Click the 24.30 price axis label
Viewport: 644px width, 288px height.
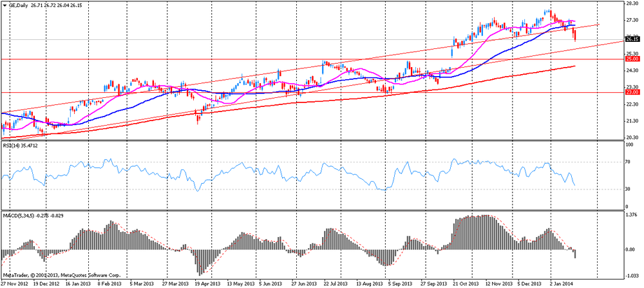click(x=631, y=71)
